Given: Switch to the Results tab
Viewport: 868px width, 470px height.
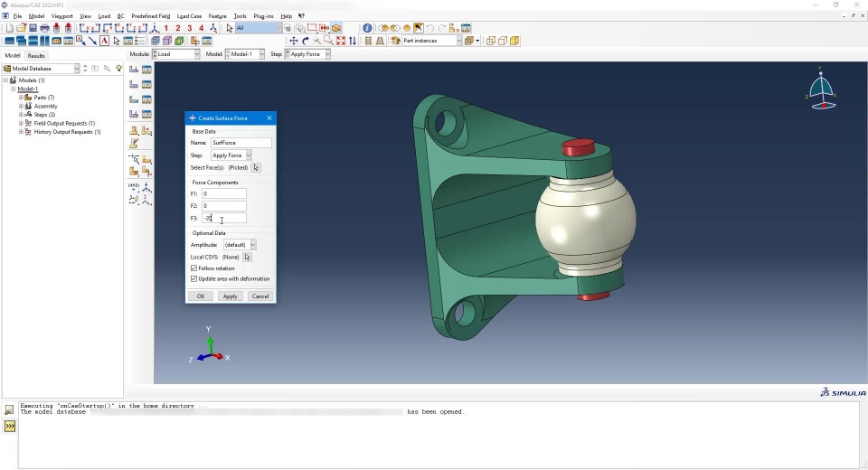Looking at the screenshot, I should [36, 55].
